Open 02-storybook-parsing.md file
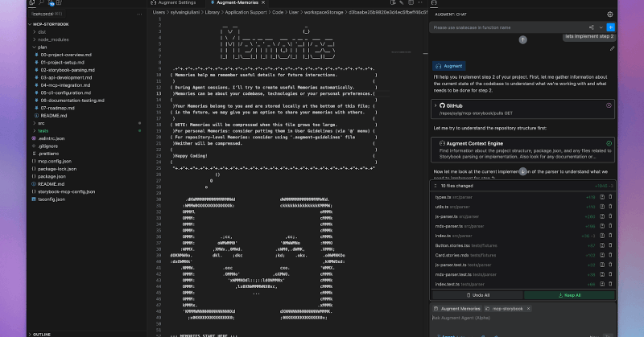Viewport: 644px width, 337px height. pos(68,70)
